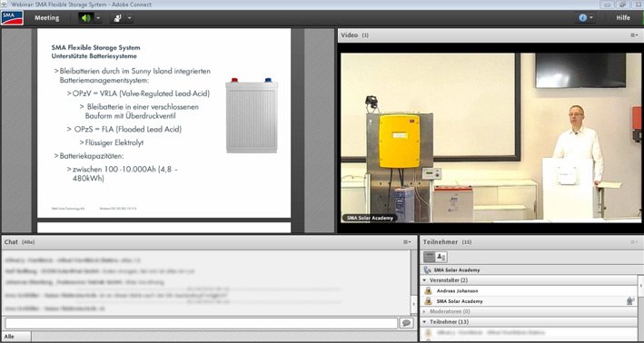
Task: Select the Alle chat tab
Action: pos(15,337)
